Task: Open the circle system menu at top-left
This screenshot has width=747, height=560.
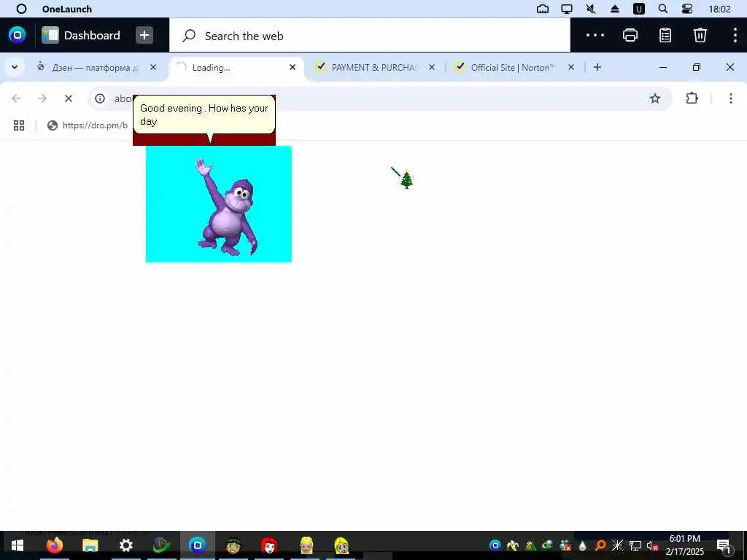Action: [x=21, y=9]
